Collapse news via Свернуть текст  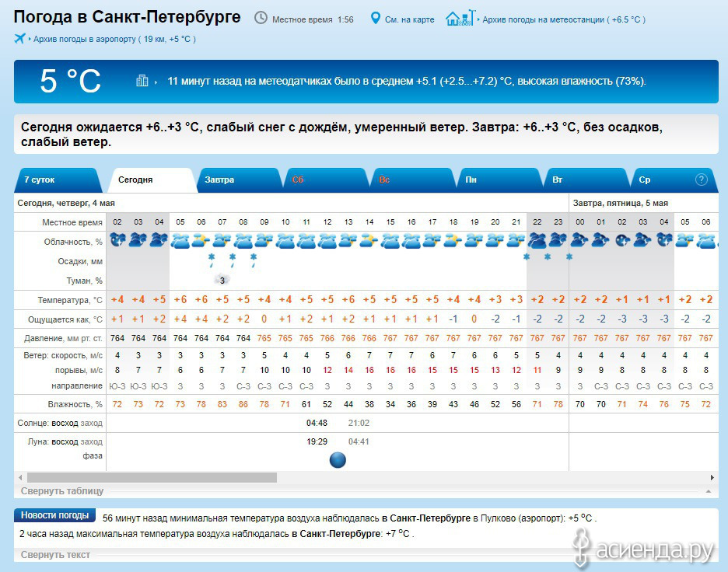[55, 554]
